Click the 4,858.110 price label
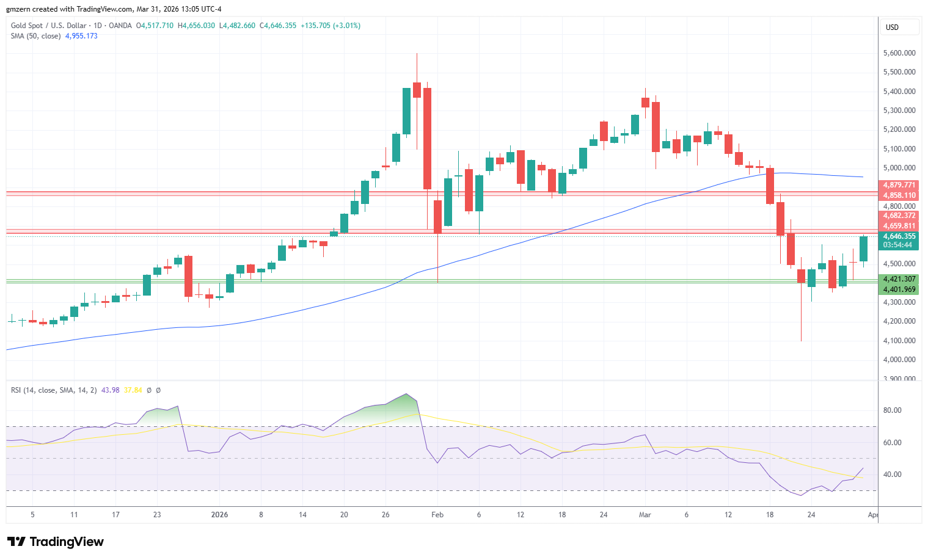The image size is (928, 560). tap(898, 195)
